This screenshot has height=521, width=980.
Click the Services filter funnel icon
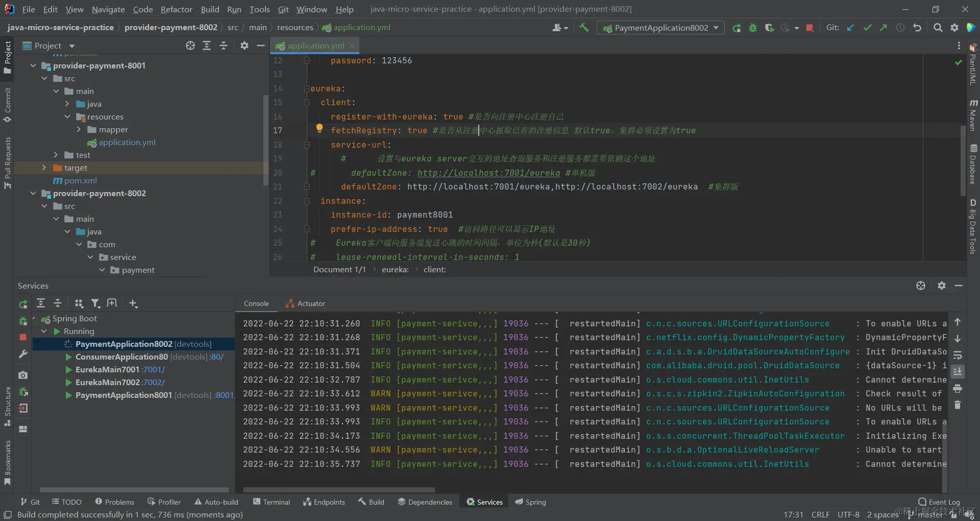tap(95, 303)
